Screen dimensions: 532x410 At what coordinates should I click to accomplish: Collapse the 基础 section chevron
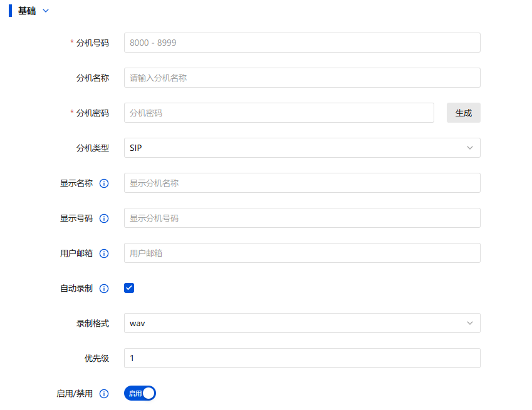[x=46, y=11]
